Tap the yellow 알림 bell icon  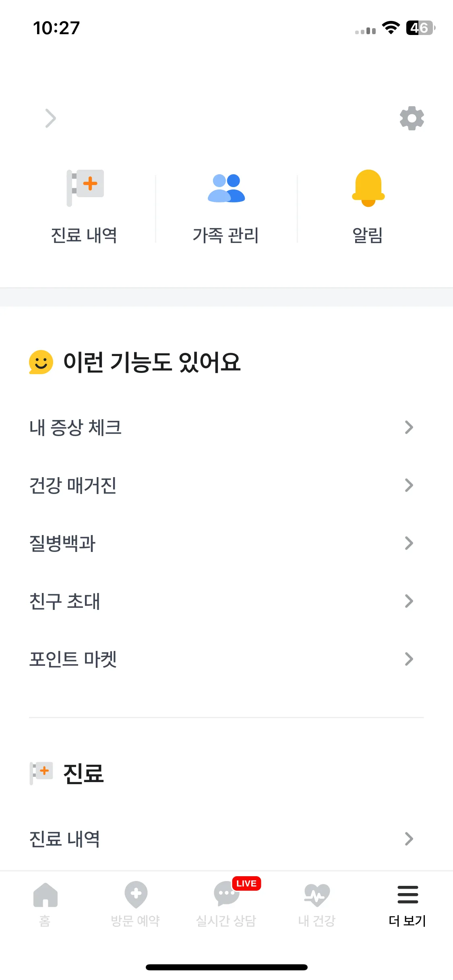tap(368, 188)
